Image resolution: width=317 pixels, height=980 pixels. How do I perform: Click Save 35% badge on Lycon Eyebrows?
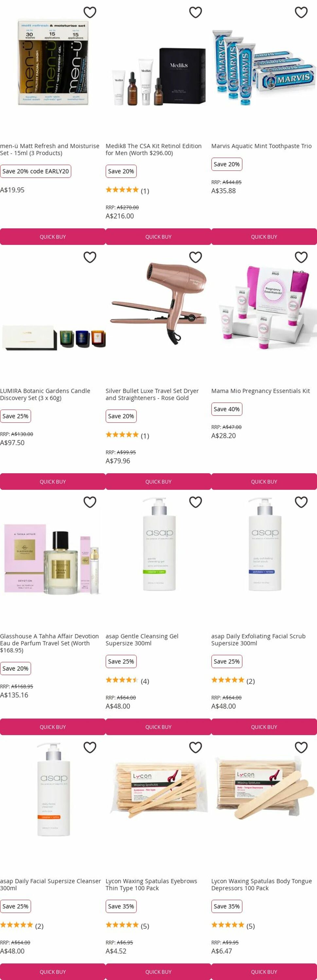[x=121, y=906]
